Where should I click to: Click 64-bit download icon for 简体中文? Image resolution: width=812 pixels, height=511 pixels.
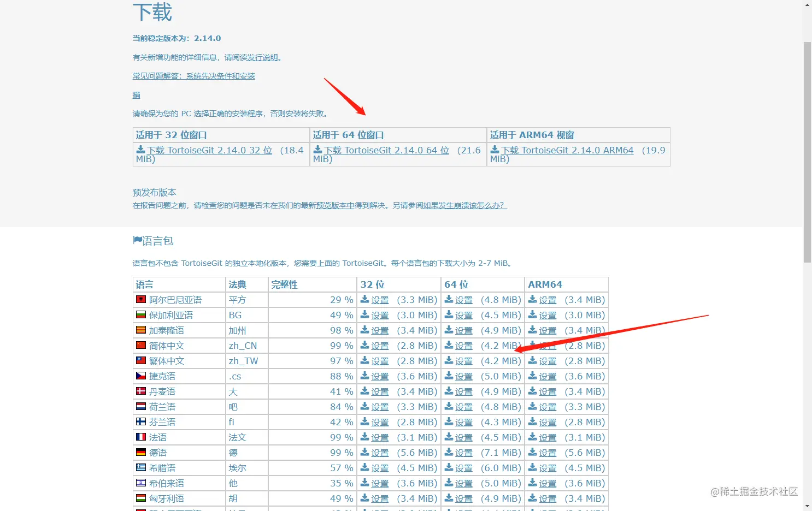tap(449, 345)
